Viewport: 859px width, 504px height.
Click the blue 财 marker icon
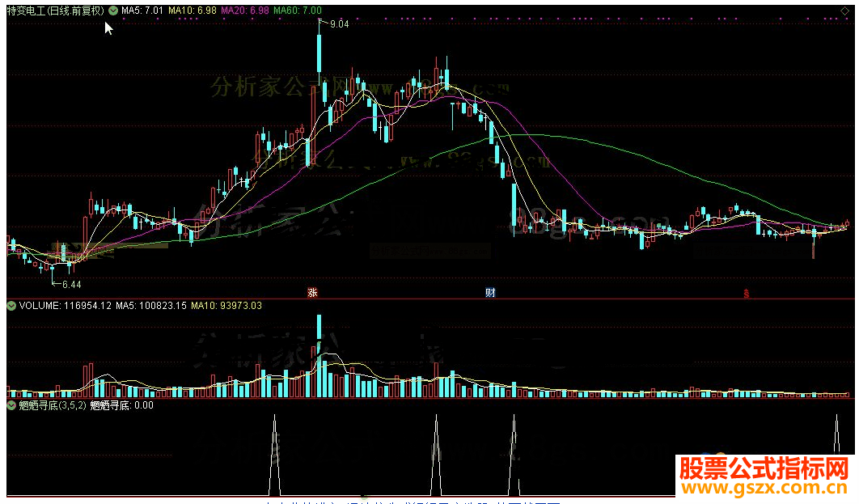coord(490,293)
